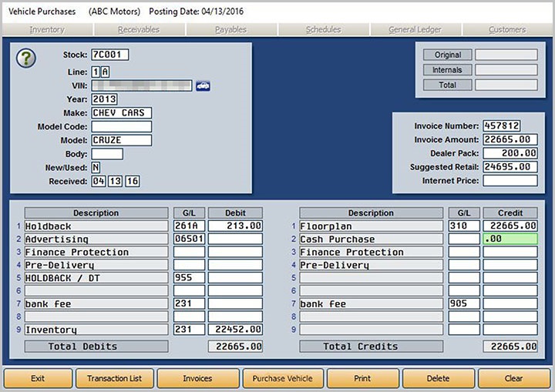This screenshot has height=392, width=555.
Task: Click the Model field showing CRUZE
Action: 122,140
